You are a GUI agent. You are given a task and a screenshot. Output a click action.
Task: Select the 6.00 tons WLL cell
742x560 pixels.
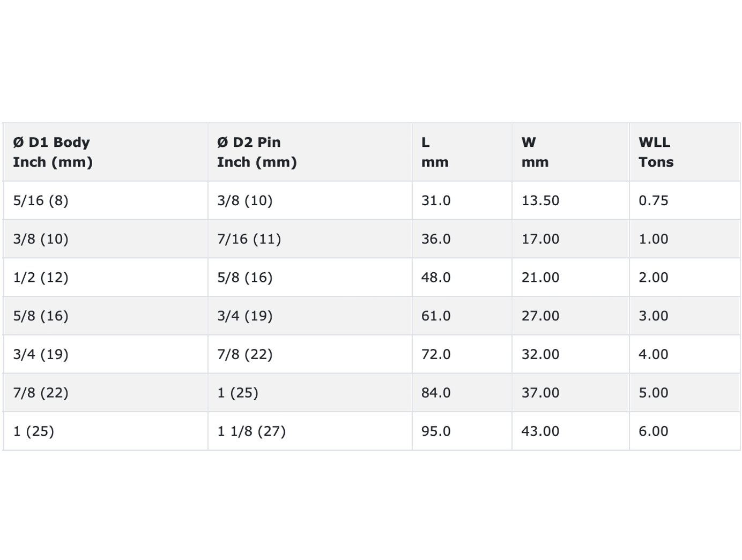coord(685,431)
